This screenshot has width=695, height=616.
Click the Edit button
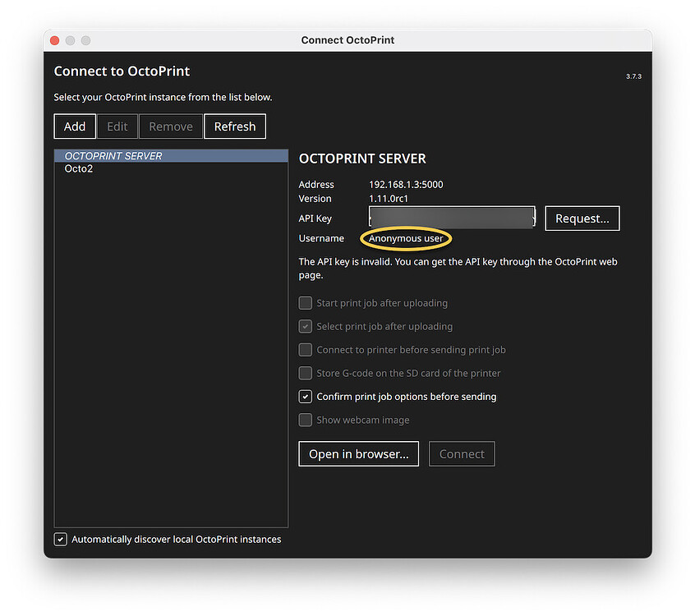[117, 126]
